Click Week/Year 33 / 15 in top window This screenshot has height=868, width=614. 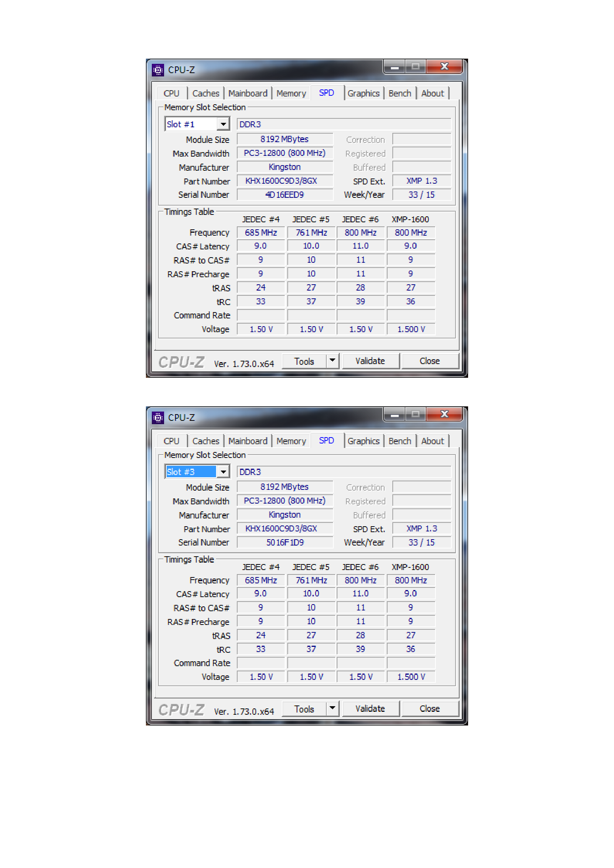pyautogui.click(x=422, y=195)
